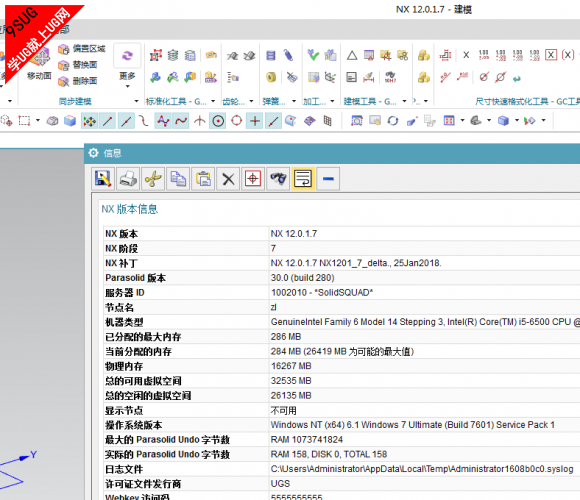
Task: Click the Save As icon in 信息 window
Action: point(103,179)
